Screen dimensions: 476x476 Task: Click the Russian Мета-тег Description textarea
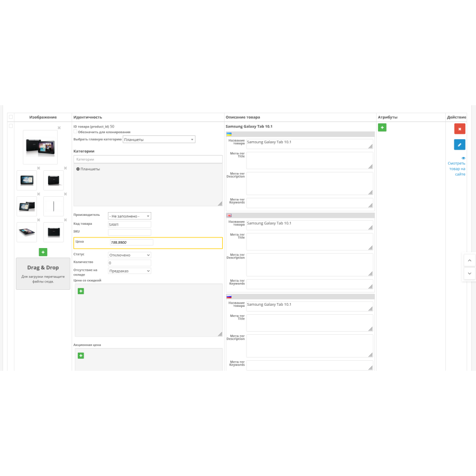click(309, 346)
